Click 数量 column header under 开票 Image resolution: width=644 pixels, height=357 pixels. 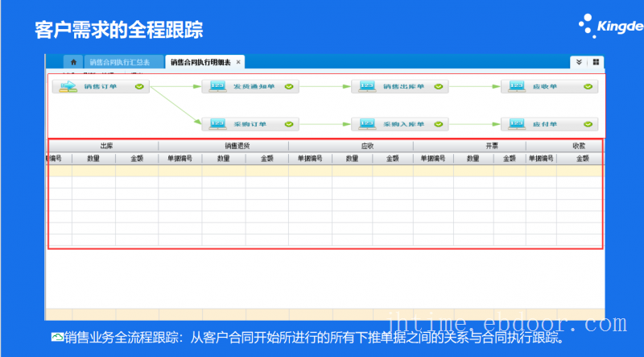473,158
